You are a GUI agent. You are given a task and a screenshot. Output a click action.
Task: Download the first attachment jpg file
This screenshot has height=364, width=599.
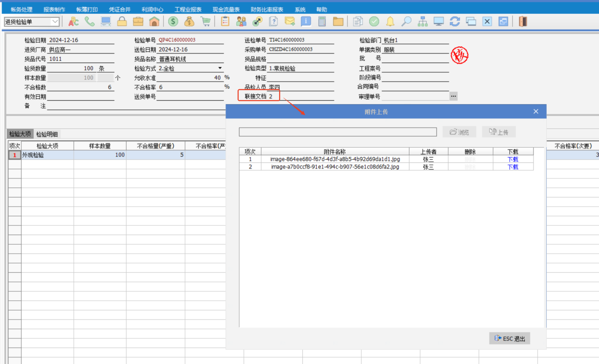[513, 159]
